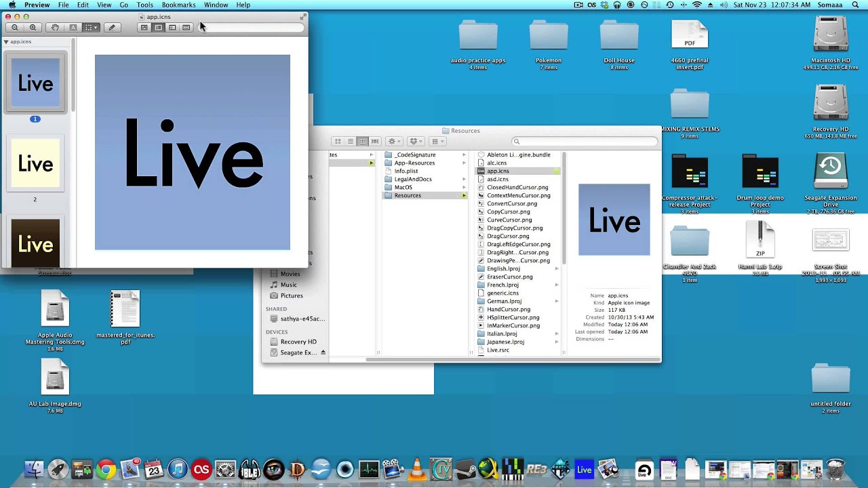Switch Finder window to icon view
Image resolution: width=868 pixels, height=488 pixels.
tap(338, 141)
